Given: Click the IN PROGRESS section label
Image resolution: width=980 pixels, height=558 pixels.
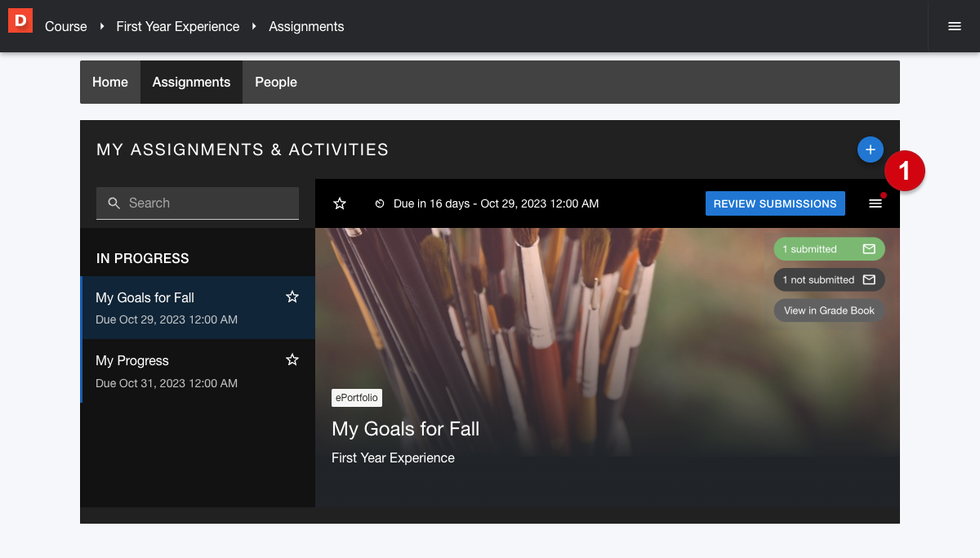Looking at the screenshot, I should (x=143, y=258).
